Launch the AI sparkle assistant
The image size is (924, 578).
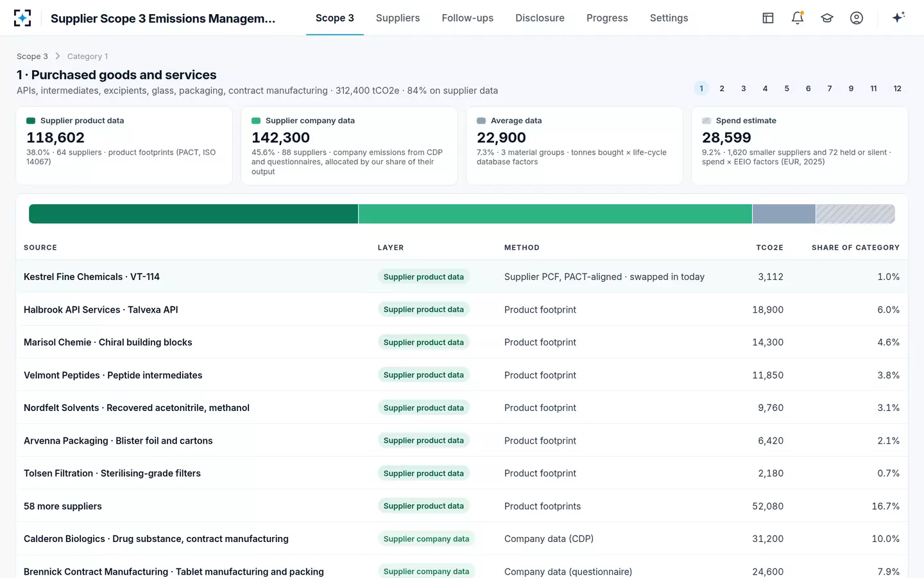pos(898,18)
